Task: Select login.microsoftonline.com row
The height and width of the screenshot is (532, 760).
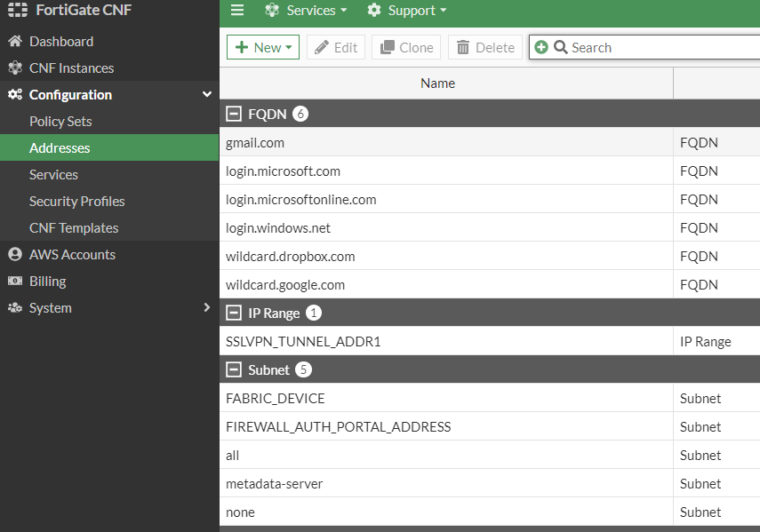Action: (x=490, y=200)
